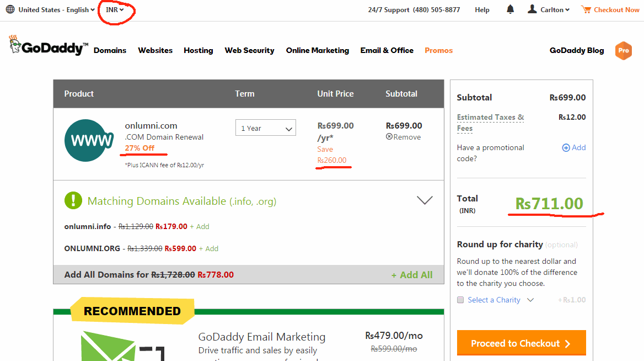
Task: Click Add promotional code link
Action: 579,147
